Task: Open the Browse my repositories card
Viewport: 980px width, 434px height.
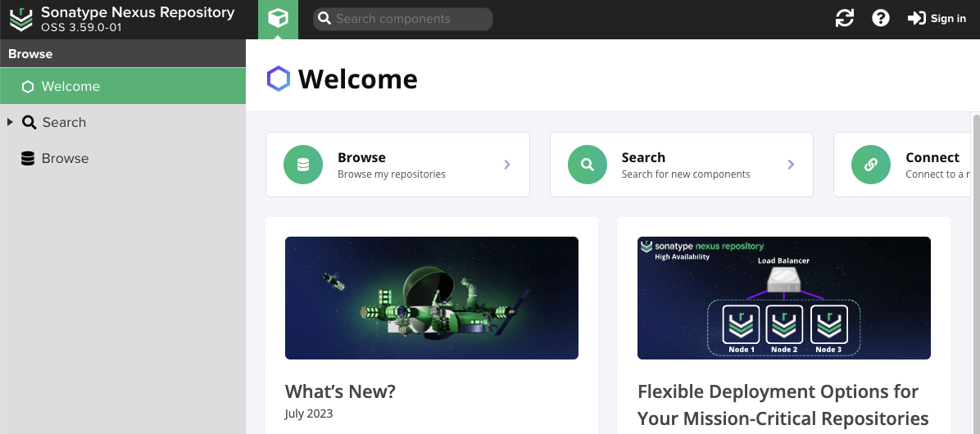Action: [x=397, y=165]
